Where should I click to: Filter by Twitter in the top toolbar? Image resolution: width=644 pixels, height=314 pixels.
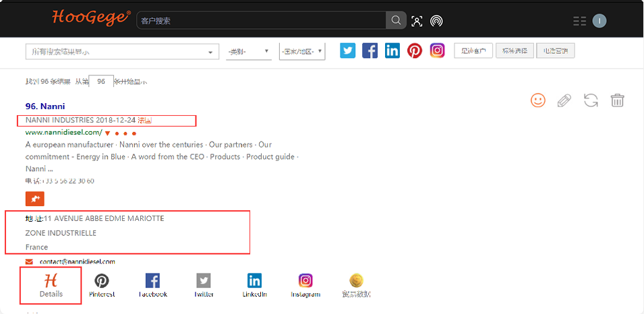click(x=348, y=51)
